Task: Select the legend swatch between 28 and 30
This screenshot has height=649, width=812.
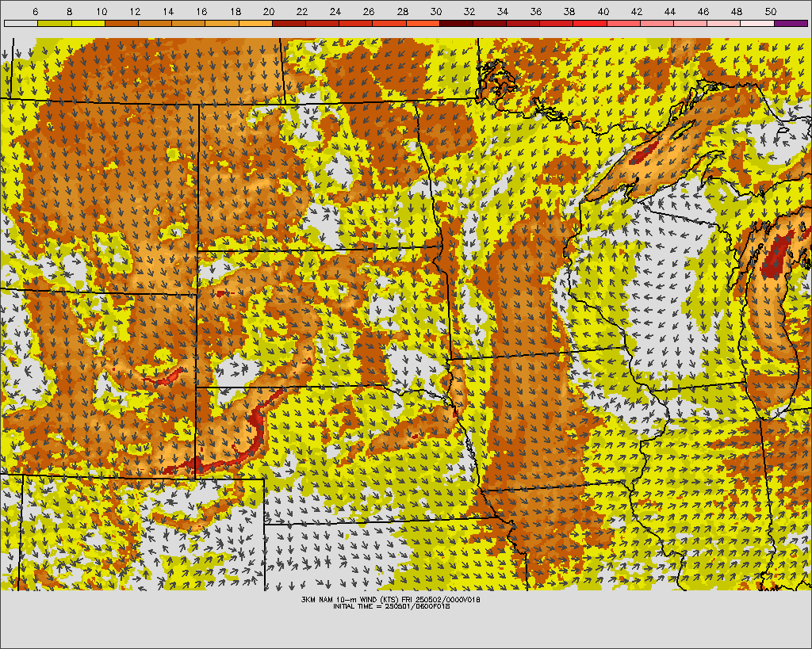Action: click(x=423, y=23)
